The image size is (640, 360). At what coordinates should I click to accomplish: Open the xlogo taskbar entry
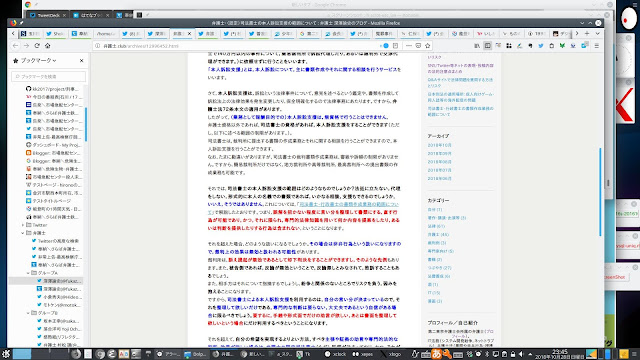tap(391, 354)
